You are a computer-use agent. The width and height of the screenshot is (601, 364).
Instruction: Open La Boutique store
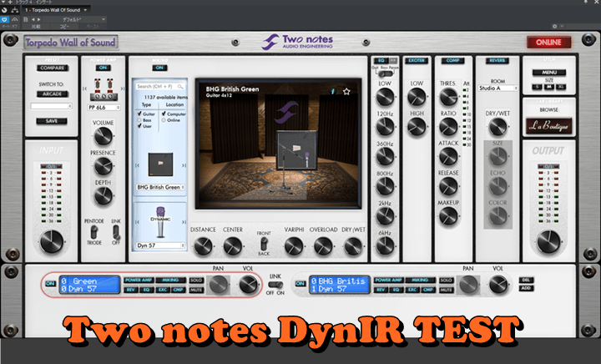pyautogui.click(x=549, y=126)
